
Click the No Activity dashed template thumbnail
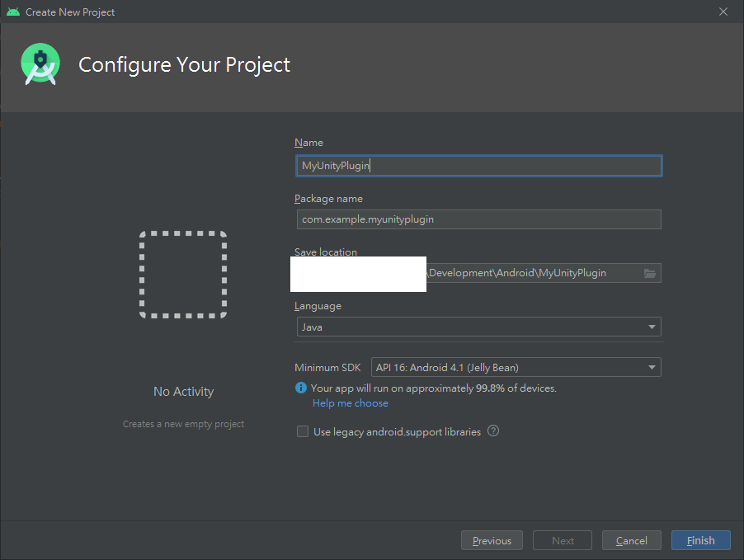[183, 275]
